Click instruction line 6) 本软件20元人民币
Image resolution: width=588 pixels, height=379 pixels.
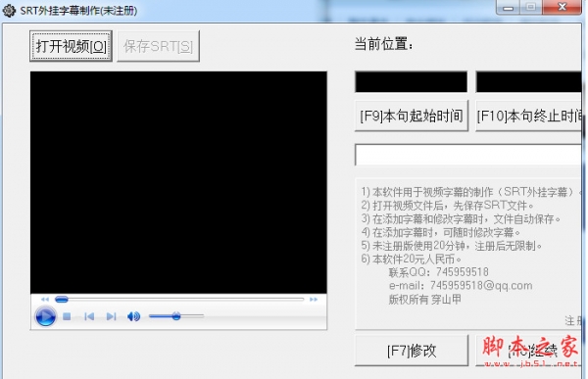pos(411,260)
